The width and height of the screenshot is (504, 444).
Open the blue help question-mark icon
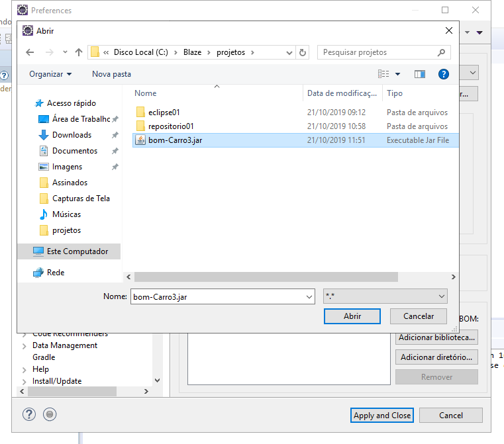tap(444, 74)
